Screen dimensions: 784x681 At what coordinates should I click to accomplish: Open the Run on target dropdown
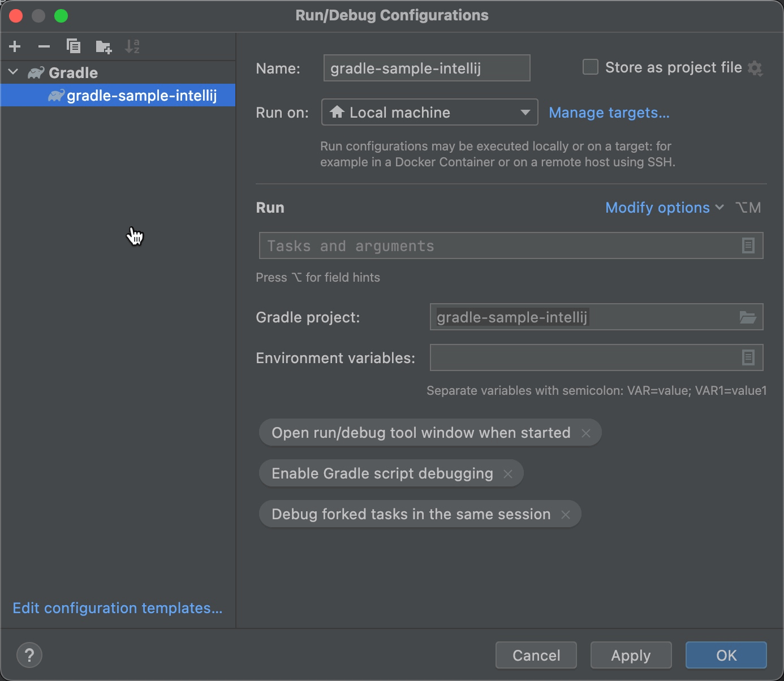click(x=526, y=112)
